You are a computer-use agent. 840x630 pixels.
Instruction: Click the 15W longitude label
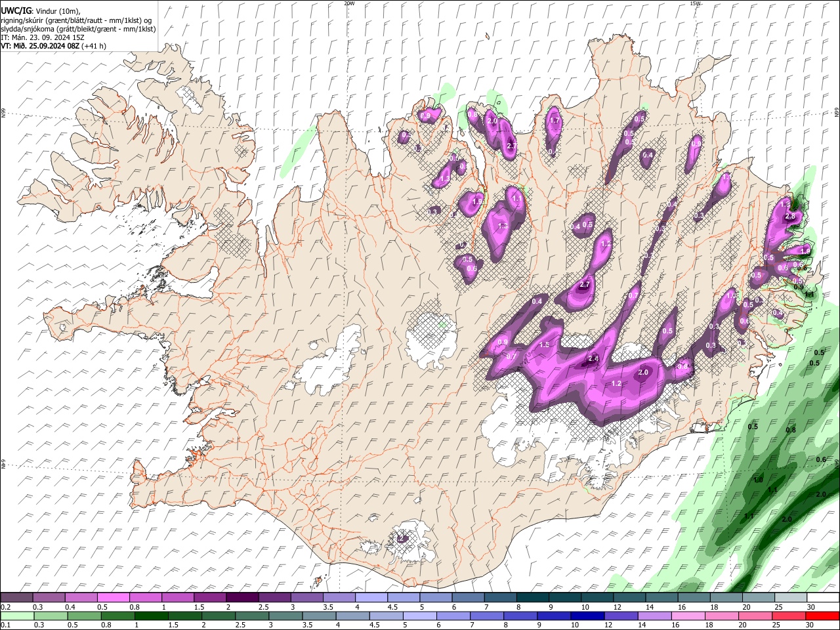[x=695, y=3]
